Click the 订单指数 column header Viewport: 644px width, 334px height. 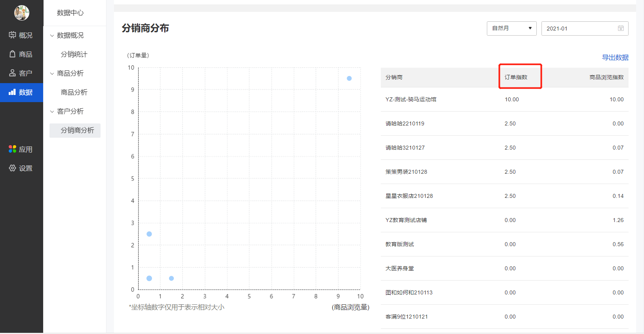coord(516,77)
